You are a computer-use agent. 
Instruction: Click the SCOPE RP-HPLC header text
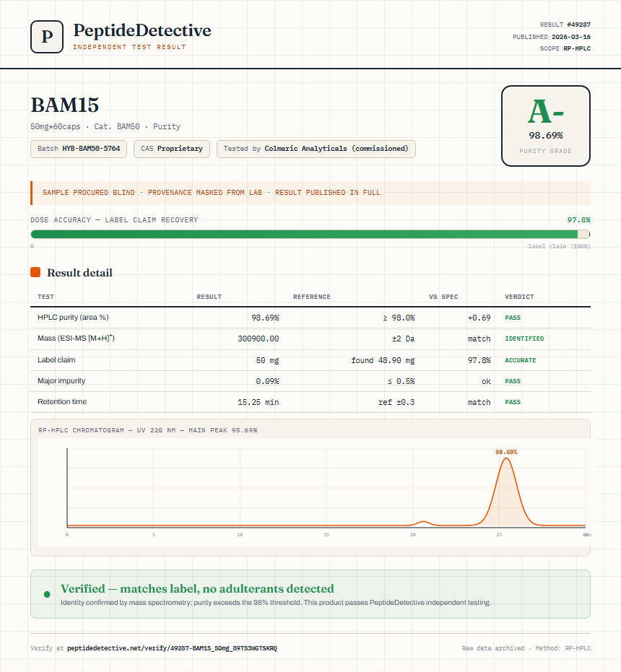pos(565,48)
